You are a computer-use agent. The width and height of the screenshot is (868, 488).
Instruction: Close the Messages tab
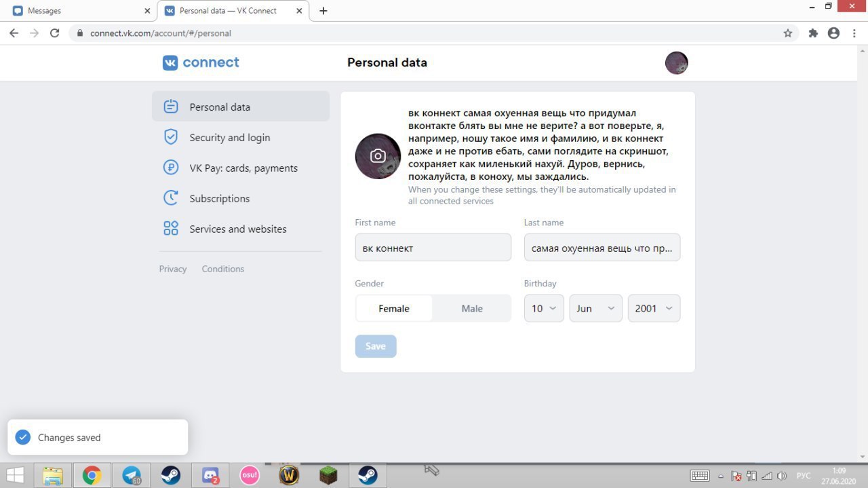(x=147, y=11)
